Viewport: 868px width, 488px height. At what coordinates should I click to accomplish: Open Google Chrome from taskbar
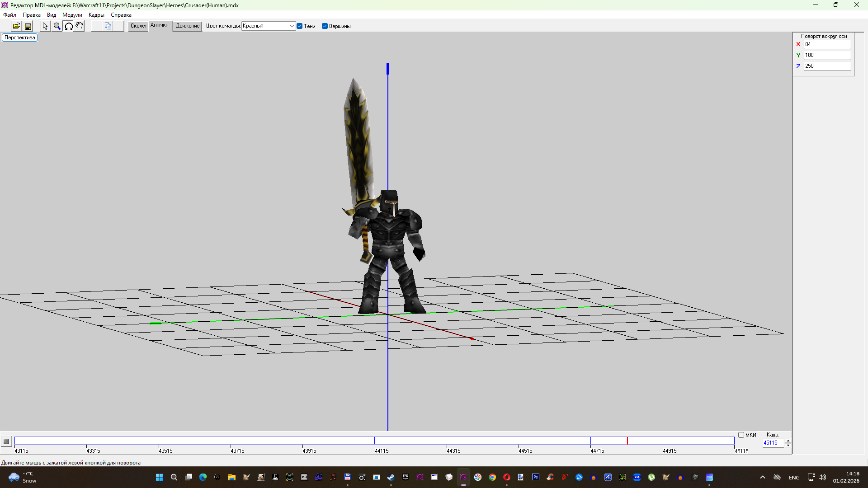coord(492,477)
